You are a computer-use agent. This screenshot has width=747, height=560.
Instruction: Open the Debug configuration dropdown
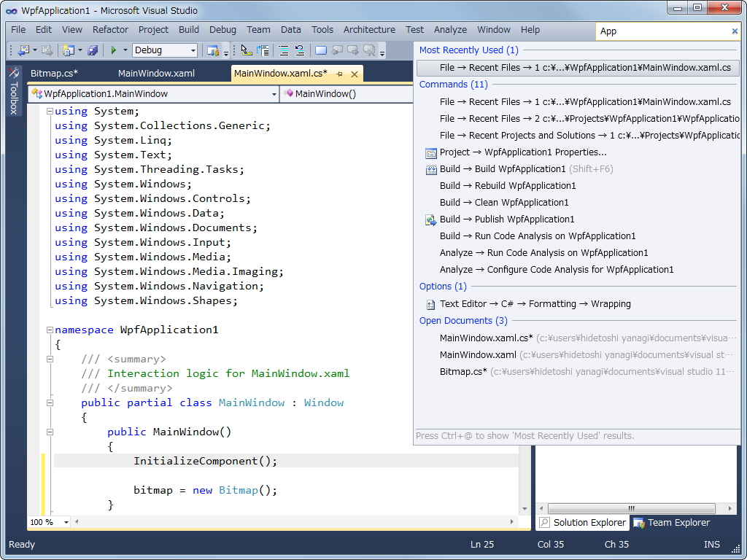point(193,50)
